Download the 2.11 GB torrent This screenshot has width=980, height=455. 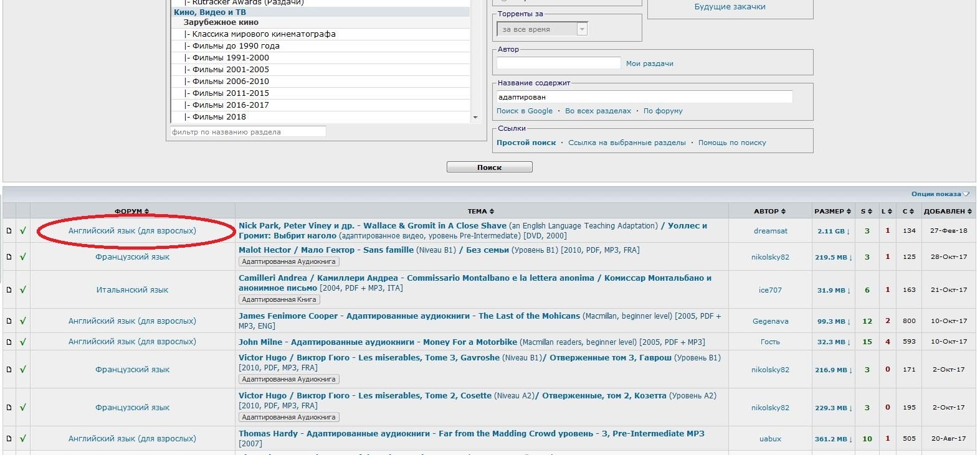[x=834, y=231]
